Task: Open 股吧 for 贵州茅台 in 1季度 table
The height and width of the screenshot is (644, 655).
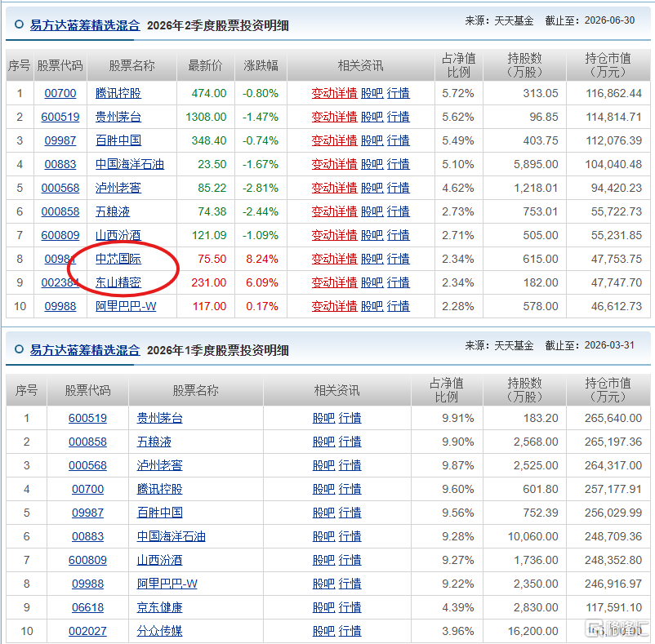Action: tap(323, 418)
